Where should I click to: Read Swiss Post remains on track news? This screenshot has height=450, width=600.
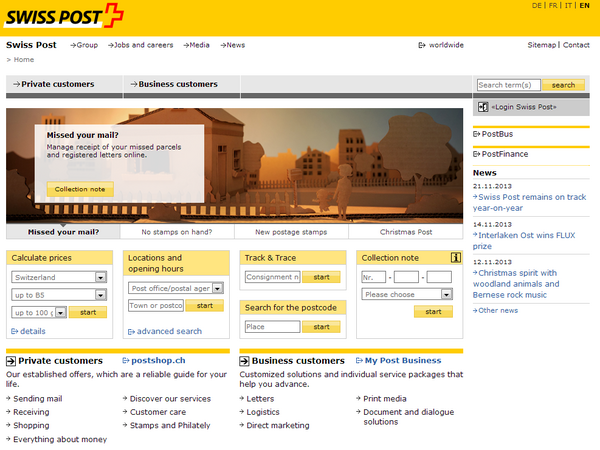coord(530,202)
